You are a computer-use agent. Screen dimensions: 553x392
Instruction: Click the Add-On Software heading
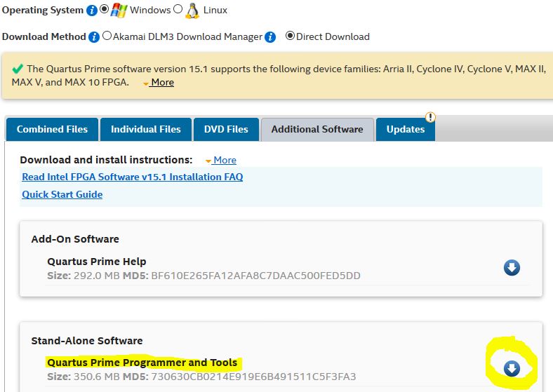coord(75,239)
